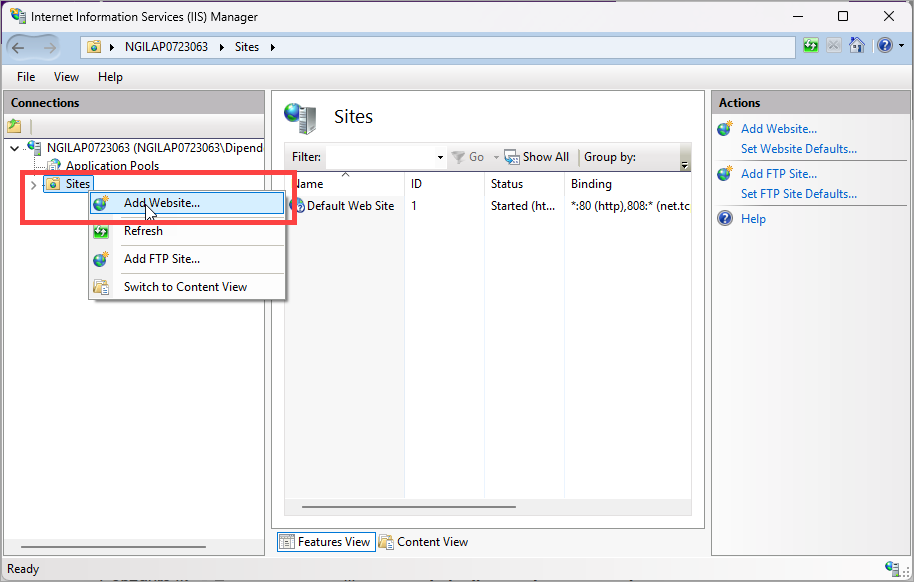Sort by the Binding column header
914x582 pixels.
pyautogui.click(x=628, y=184)
